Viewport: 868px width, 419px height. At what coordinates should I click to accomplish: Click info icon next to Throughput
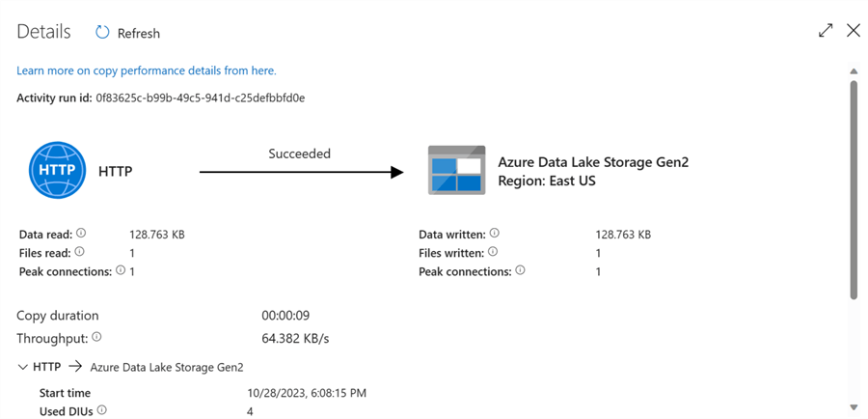pyautogui.click(x=96, y=338)
